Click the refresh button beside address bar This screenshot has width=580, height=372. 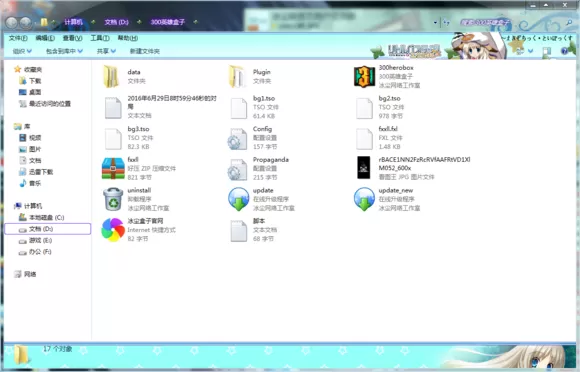446,23
